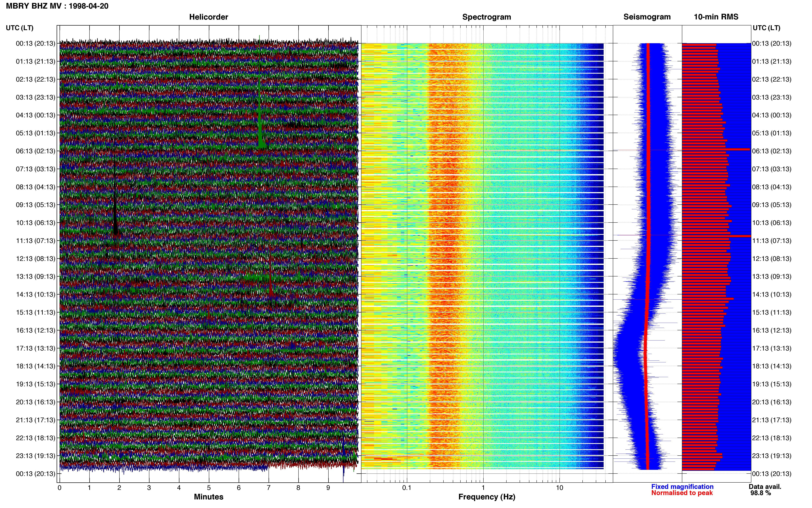Click the full-width red RMS bar at 06:13
Viewport: 812px width, 508px height.
[x=716, y=149]
